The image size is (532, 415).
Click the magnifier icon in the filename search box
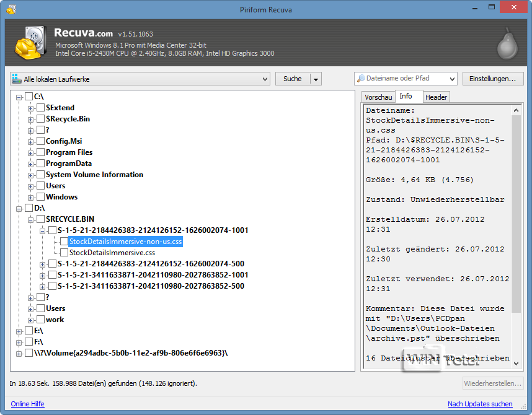[x=360, y=79]
